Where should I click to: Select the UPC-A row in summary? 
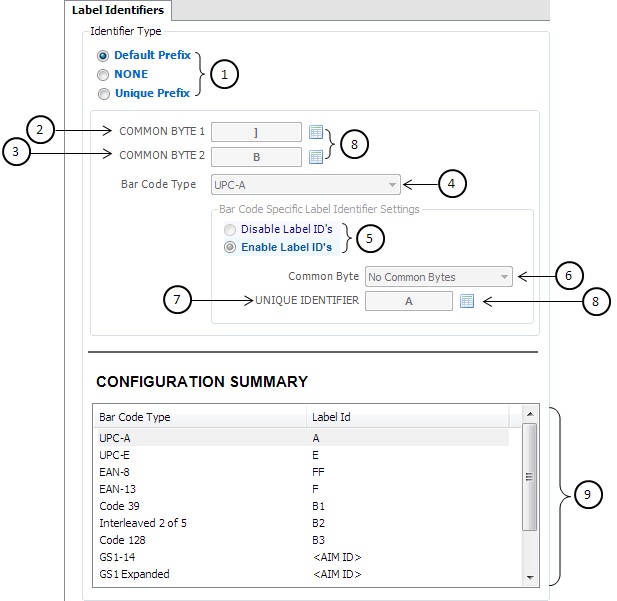[301, 438]
